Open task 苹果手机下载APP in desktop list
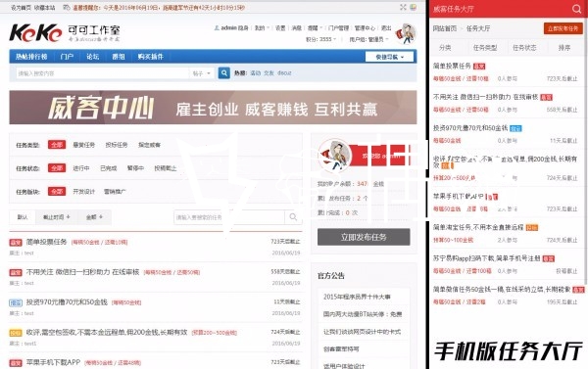The image size is (588, 369). pyautogui.click(x=53, y=362)
